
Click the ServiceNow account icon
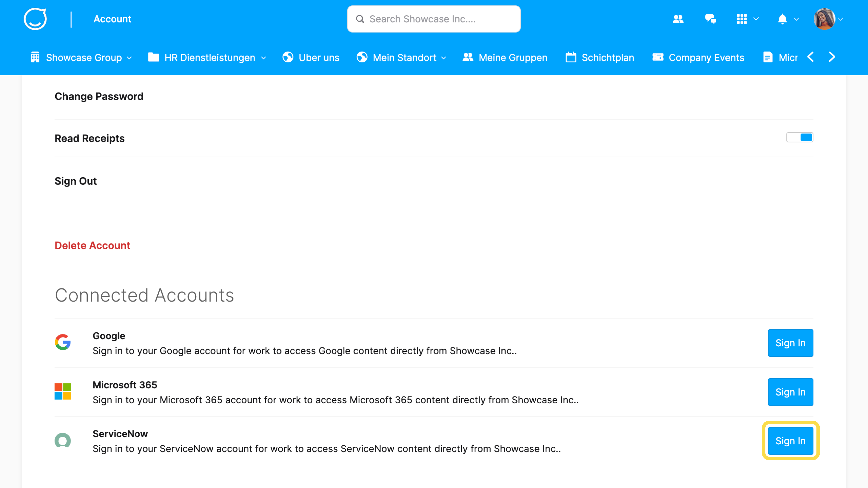coord(63,440)
